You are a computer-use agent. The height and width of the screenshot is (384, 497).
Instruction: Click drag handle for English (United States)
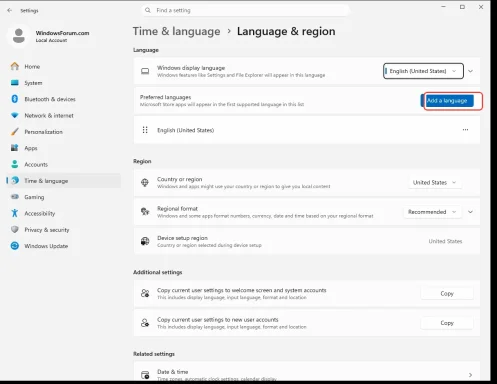tap(145, 130)
